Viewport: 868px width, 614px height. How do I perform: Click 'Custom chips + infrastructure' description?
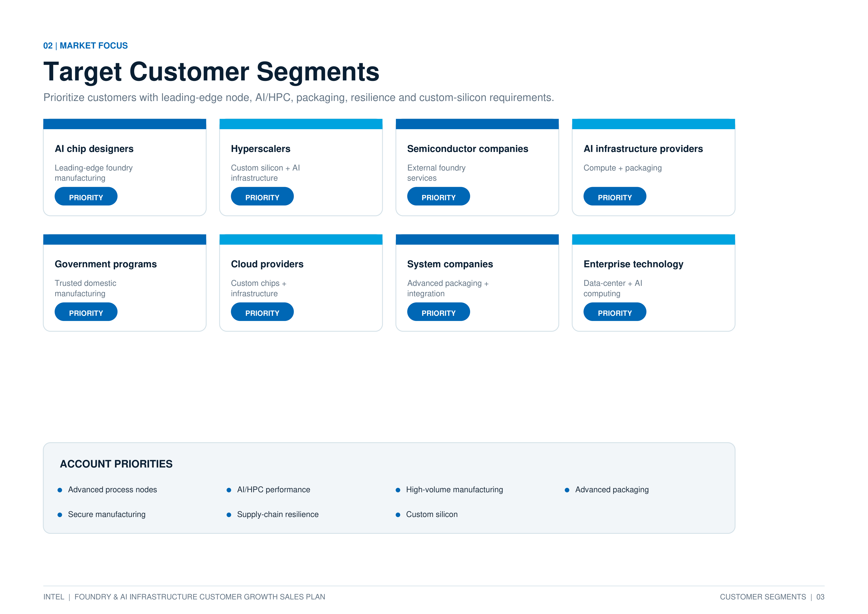point(259,288)
